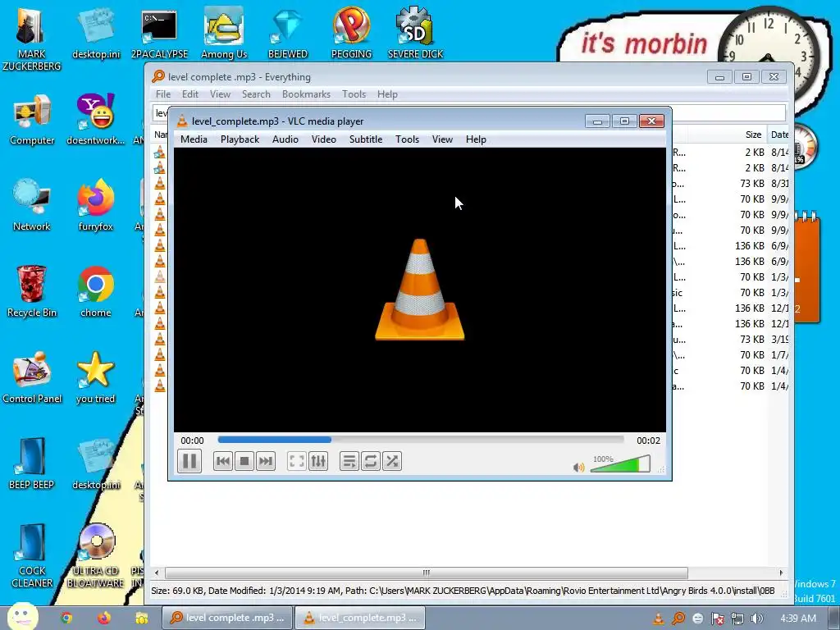Screen dimensions: 840x630
Task: Select the chome desktop shortcut
Action: 95,292
